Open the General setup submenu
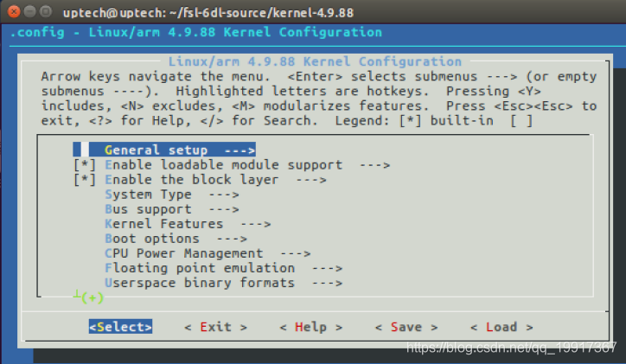This screenshot has width=626, height=364. click(164, 150)
